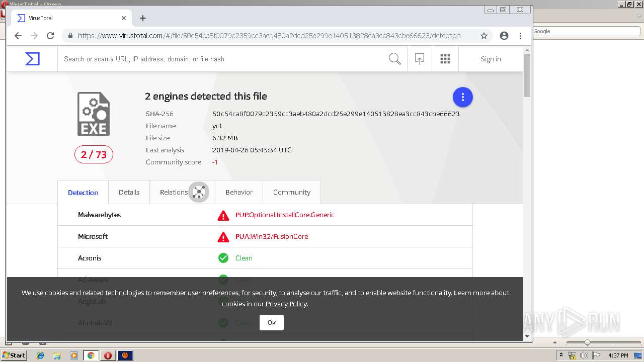644x362 pixels.
Task: Click the 2 / 73 detection score badge
Action: 94,154
